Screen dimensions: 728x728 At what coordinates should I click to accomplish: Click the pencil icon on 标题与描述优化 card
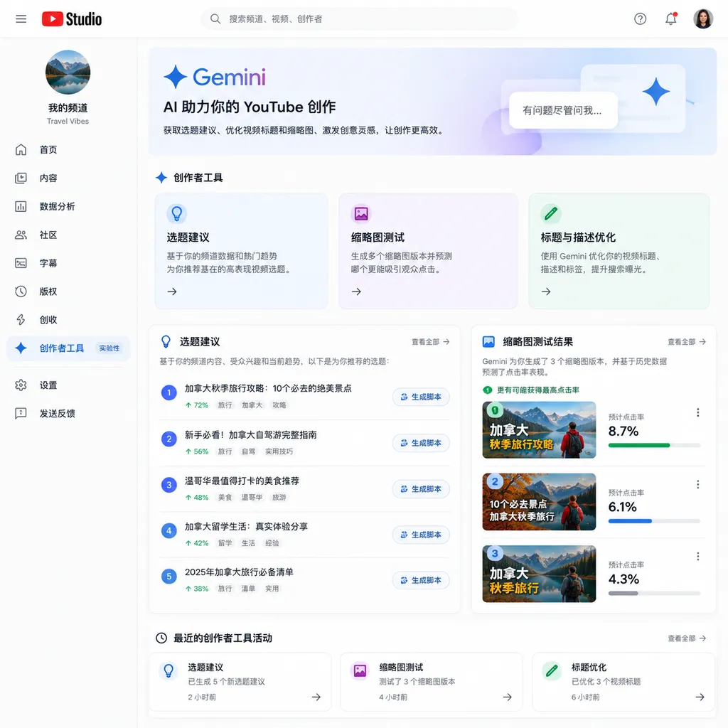click(x=551, y=214)
